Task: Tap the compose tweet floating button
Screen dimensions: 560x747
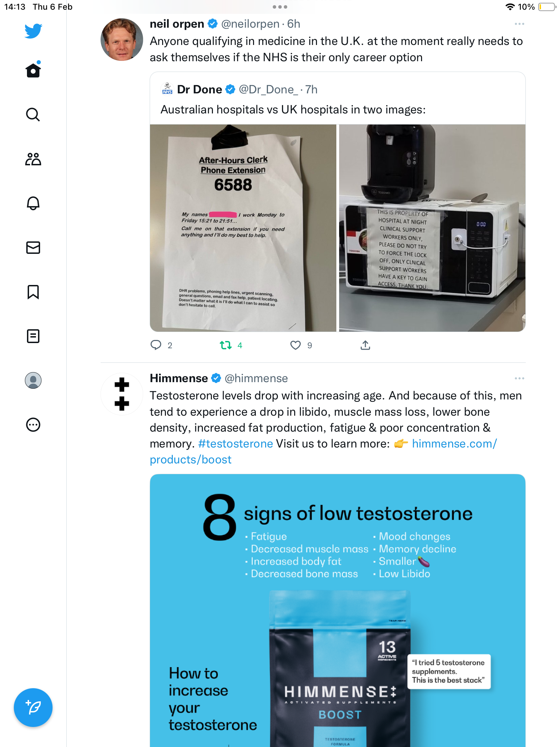Action: click(x=33, y=708)
